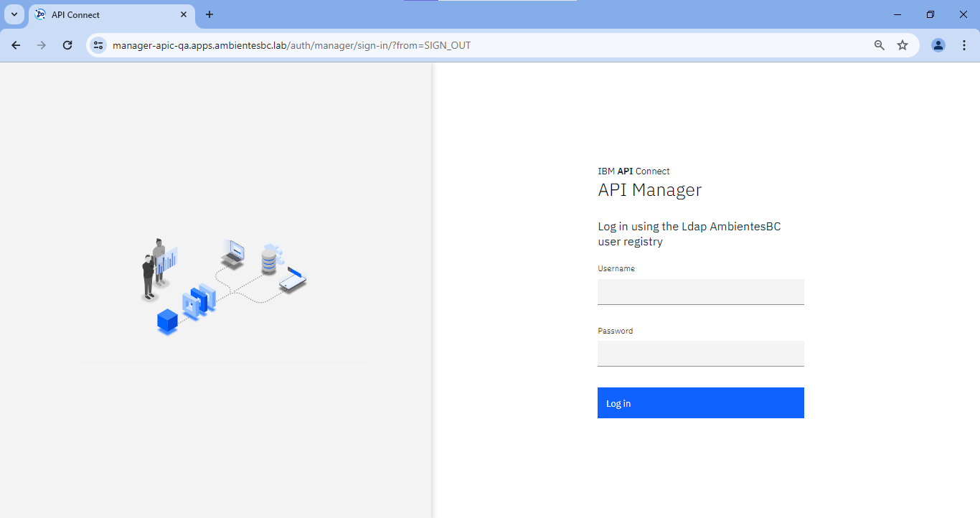
Task: Click the Log in button
Action: coord(701,403)
